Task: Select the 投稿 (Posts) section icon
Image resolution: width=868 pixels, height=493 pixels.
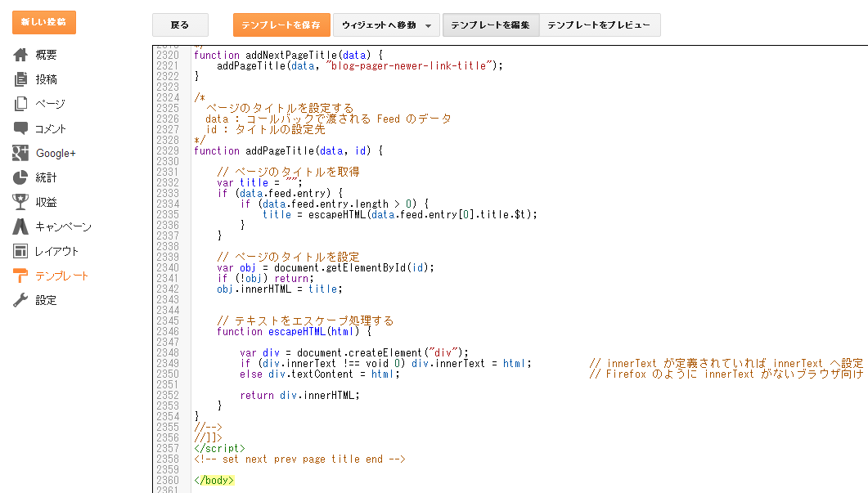Action: pos(20,78)
